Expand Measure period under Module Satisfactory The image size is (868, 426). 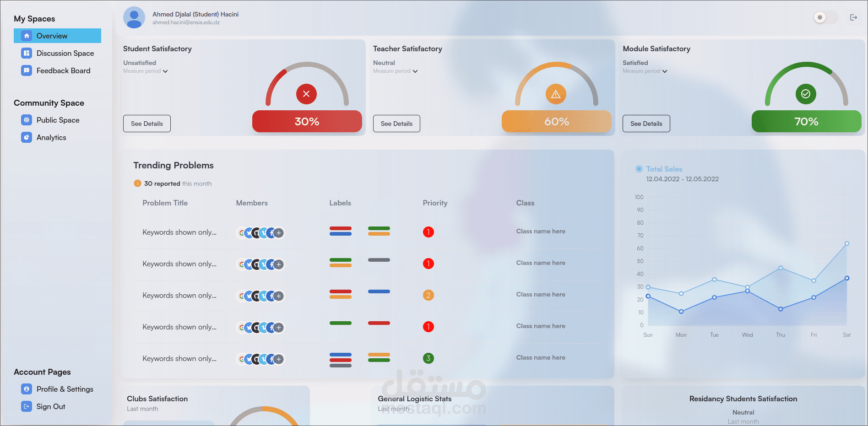coord(645,71)
